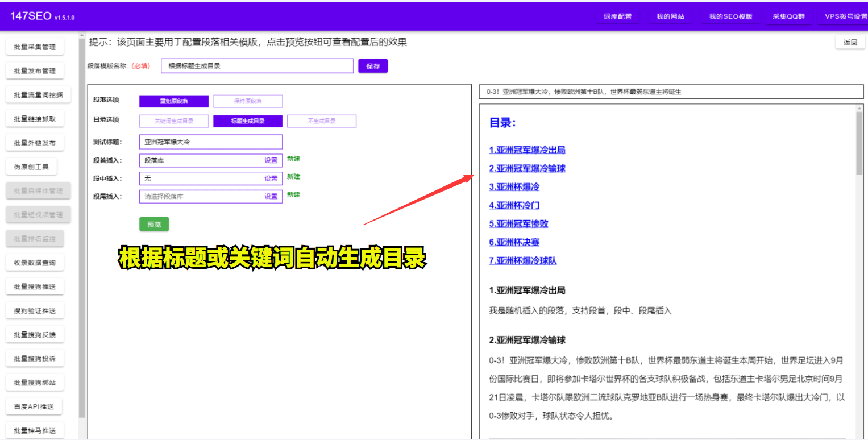Click 设置 in the 段首插入 row
This screenshot has width=868, height=440.
click(271, 161)
